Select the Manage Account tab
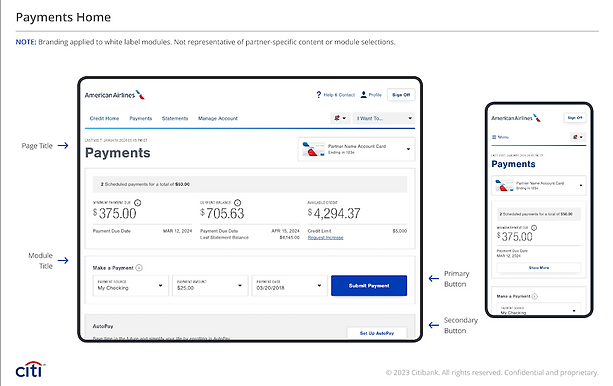 218,118
